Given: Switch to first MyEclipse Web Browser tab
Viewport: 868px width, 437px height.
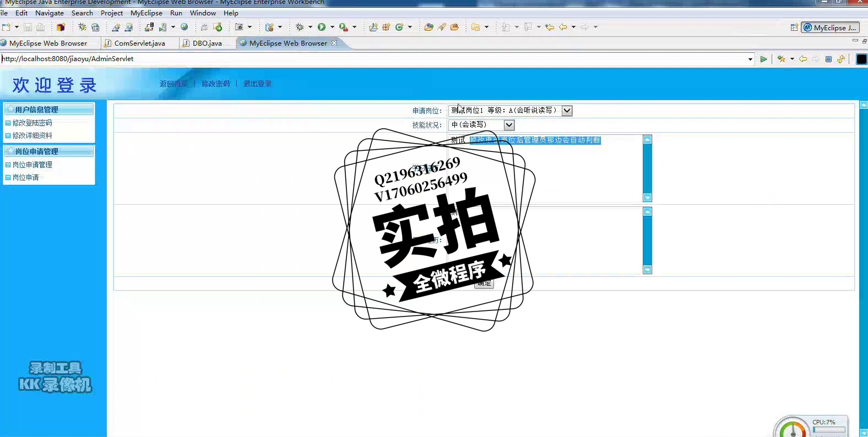Looking at the screenshot, I should (48, 43).
